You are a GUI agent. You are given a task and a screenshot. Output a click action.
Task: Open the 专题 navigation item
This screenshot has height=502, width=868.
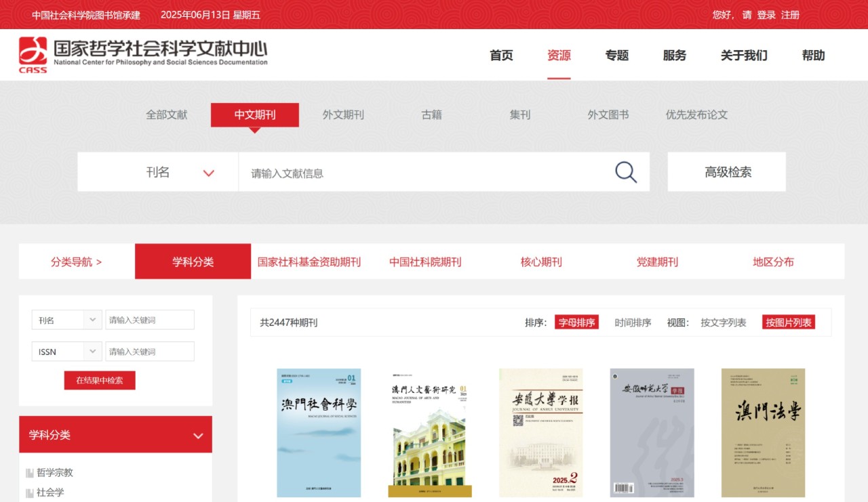pos(617,56)
